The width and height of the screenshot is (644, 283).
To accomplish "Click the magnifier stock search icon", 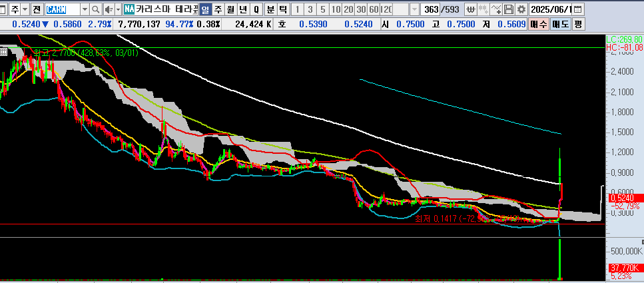I will [x=95, y=9].
